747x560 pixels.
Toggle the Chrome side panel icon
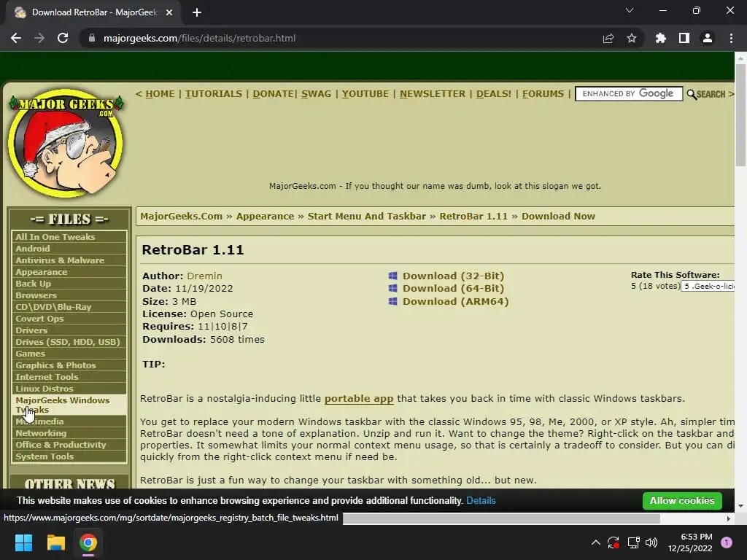[x=684, y=38]
